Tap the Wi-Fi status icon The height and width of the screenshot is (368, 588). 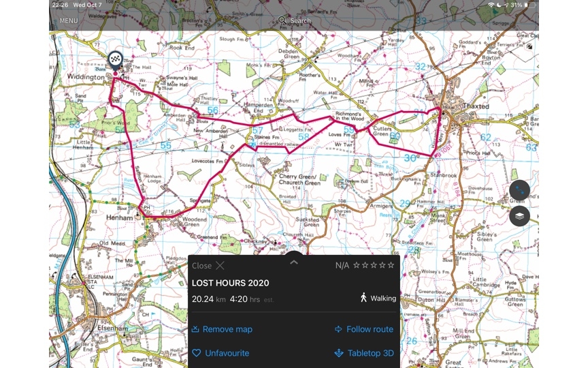[491, 5]
